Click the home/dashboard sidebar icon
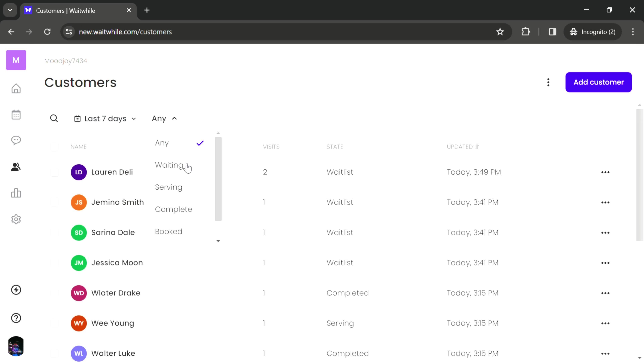The height and width of the screenshot is (362, 644). [16, 88]
